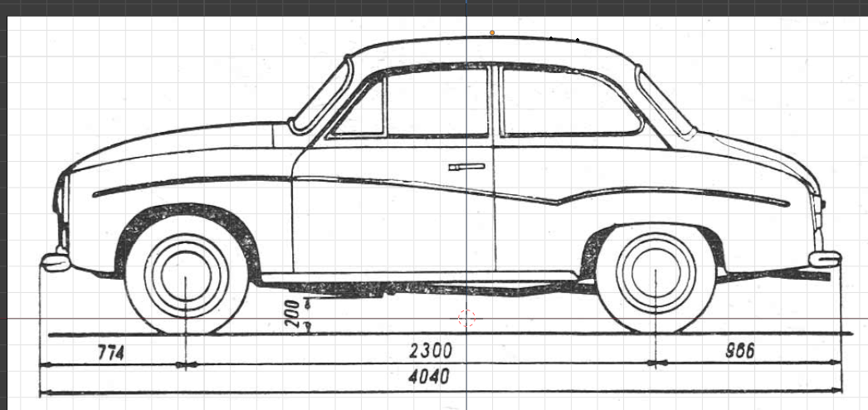Click the '774' front overhang dimension
This screenshot has width=868, height=410.
110,353
